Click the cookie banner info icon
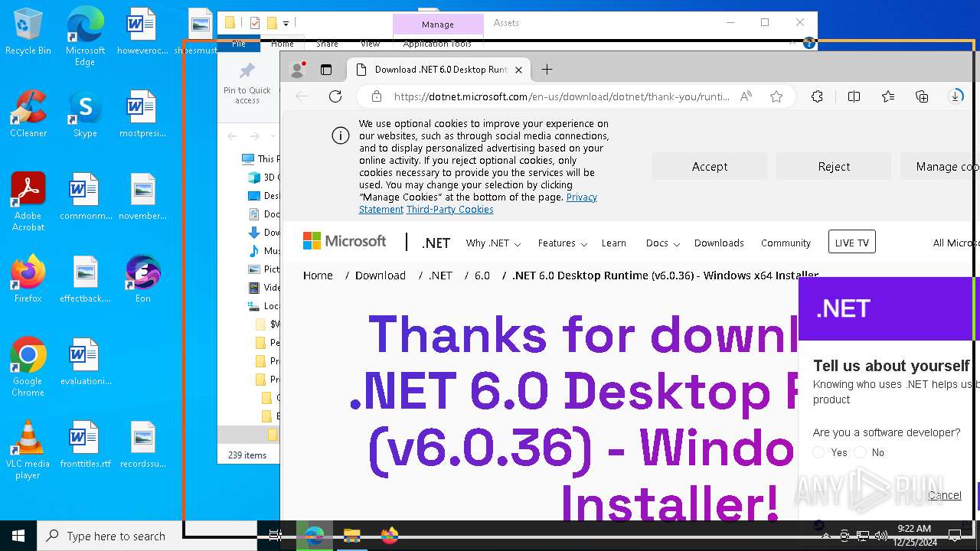The height and width of the screenshot is (551, 980). [x=340, y=135]
